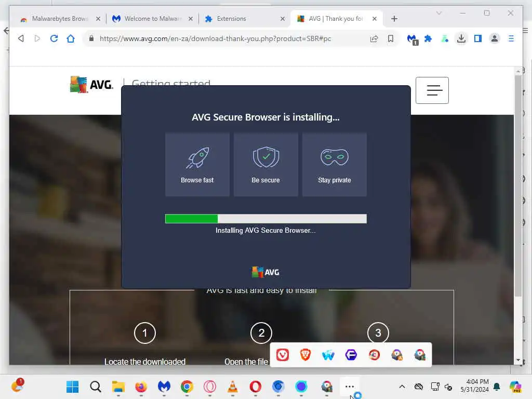Open Opera GX from the taskbar
532x399 pixels.
pyautogui.click(x=210, y=387)
